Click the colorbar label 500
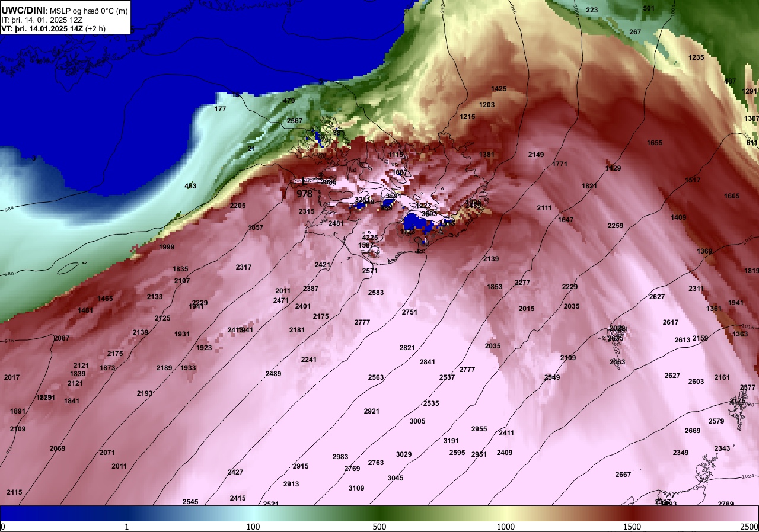The width and height of the screenshot is (759, 532). point(379,527)
